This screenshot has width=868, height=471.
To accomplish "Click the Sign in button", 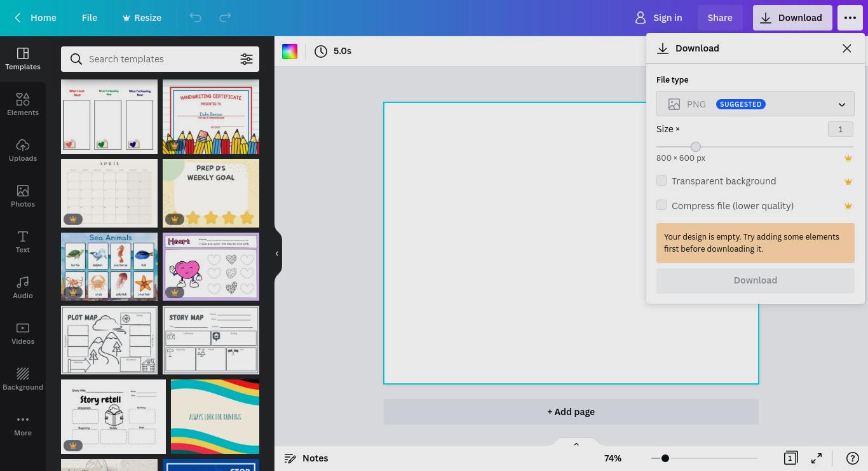I will tap(659, 18).
